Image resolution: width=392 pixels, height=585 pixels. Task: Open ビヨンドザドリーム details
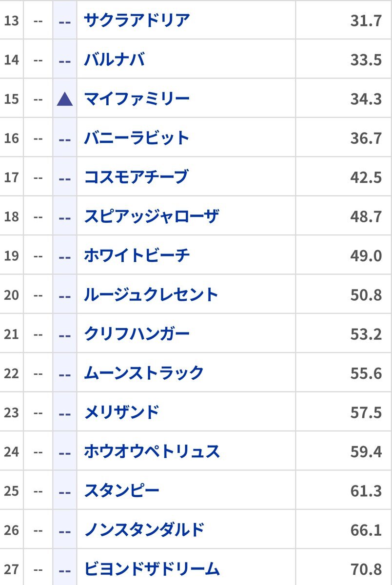pyautogui.click(x=152, y=569)
